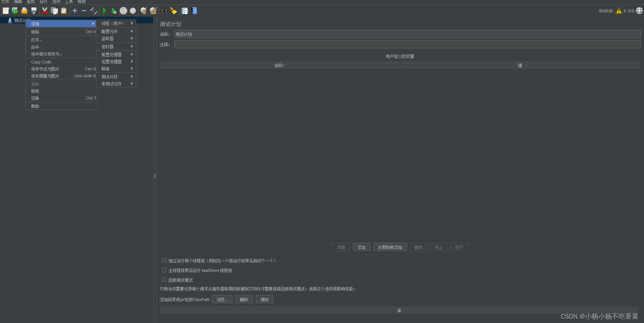Expand the 非测试元件 submenu
The height and width of the screenshot is (323, 644).
[x=116, y=84]
